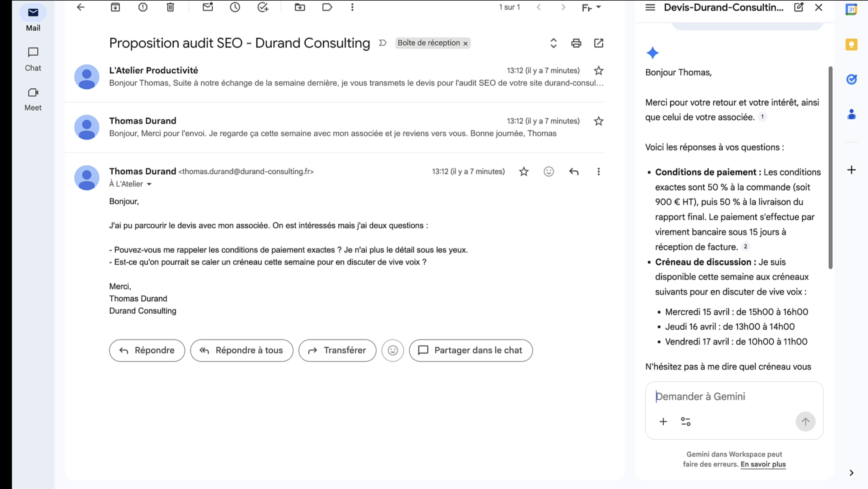Print the whole conversation
Screen dimensions: 868x489
pos(576,43)
